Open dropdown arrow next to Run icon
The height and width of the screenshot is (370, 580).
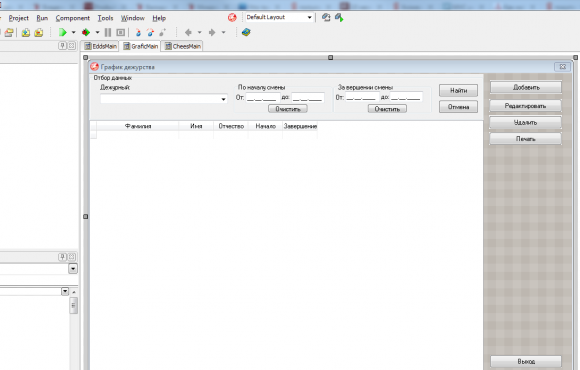(x=73, y=33)
